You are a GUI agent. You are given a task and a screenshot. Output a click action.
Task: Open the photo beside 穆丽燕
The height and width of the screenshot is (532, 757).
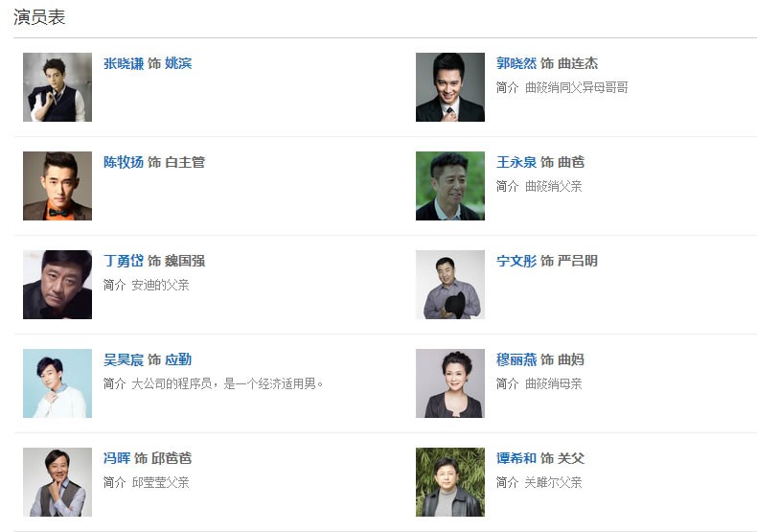click(450, 383)
